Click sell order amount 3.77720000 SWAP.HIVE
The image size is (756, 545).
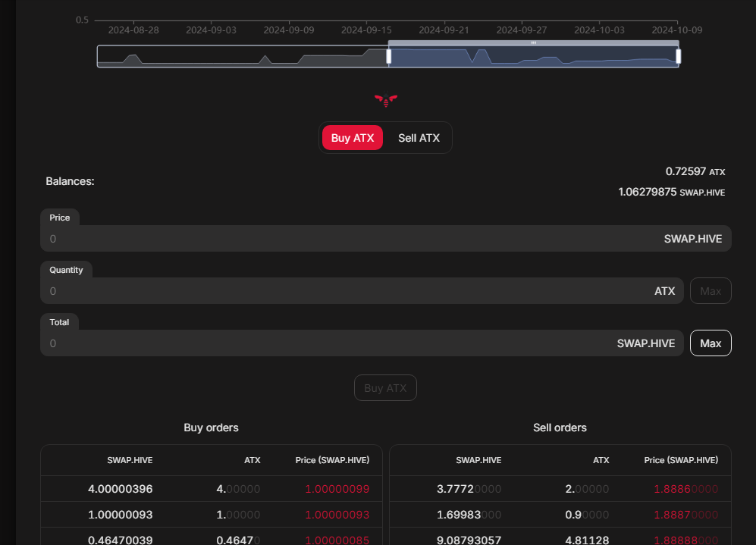pyautogui.click(x=469, y=489)
